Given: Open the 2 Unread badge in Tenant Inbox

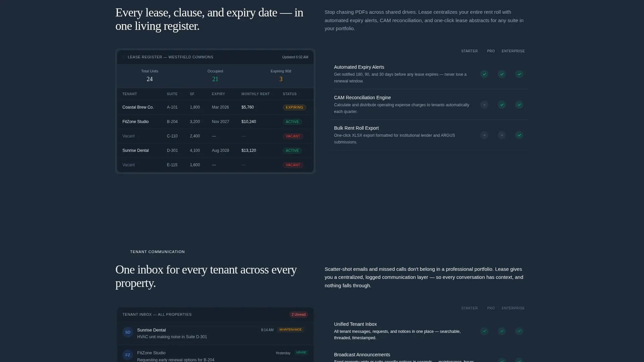Looking at the screenshot, I should click(x=299, y=314).
